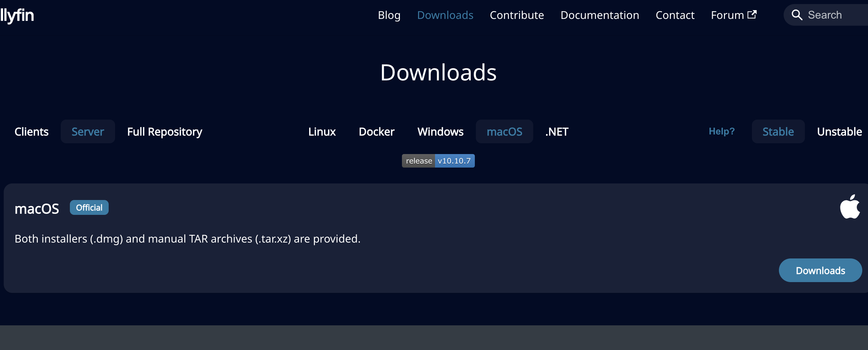
Task: Click the search magnifier icon
Action: click(797, 15)
